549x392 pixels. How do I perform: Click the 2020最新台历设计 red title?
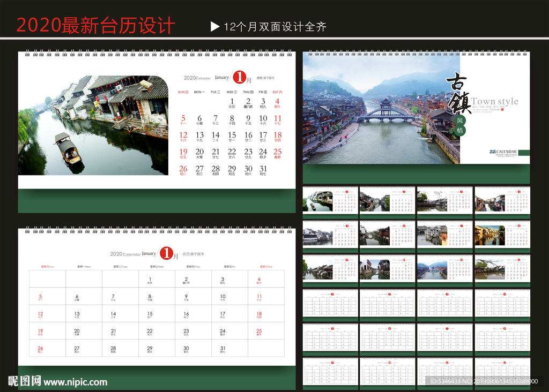click(95, 26)
